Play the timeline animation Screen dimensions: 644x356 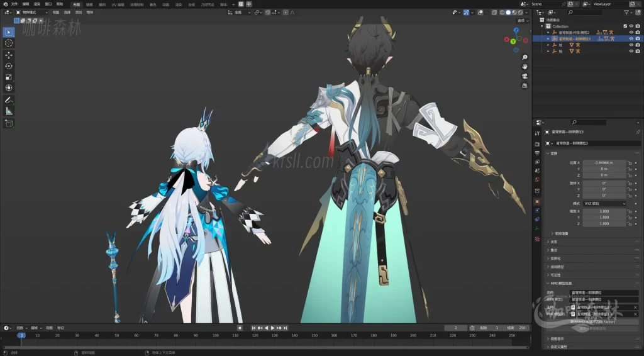(272, 328)
